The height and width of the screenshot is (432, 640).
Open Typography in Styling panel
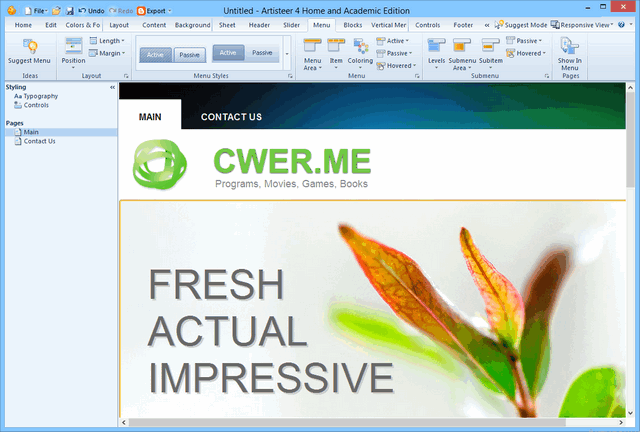36,96
